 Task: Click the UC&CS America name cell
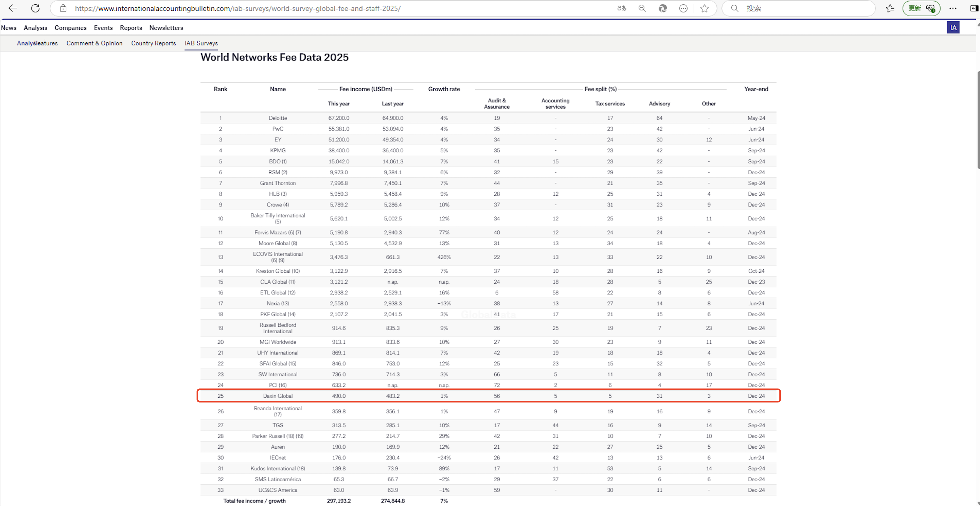click(278, 490)
